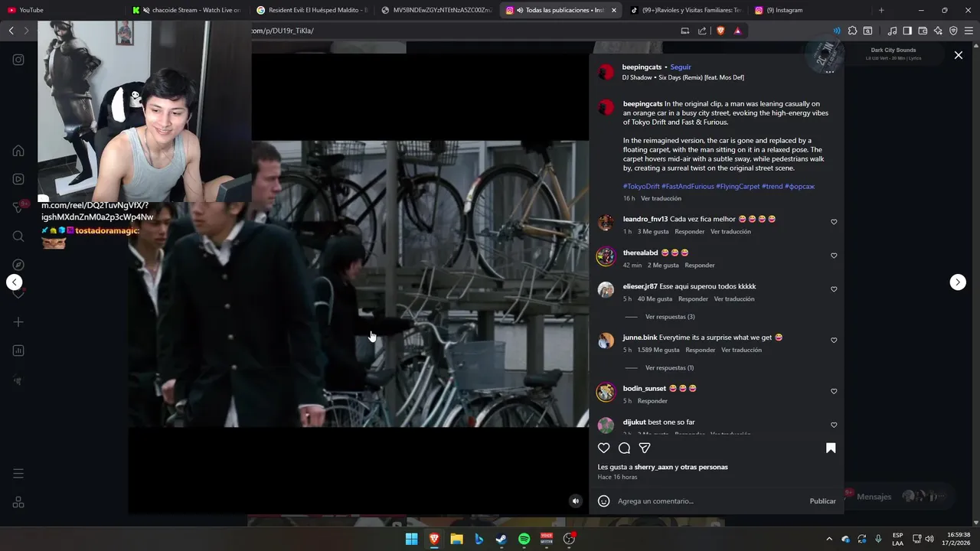Open the audio link DJ Shadow Six Days

pyautogui.click(x=683, y=77)
